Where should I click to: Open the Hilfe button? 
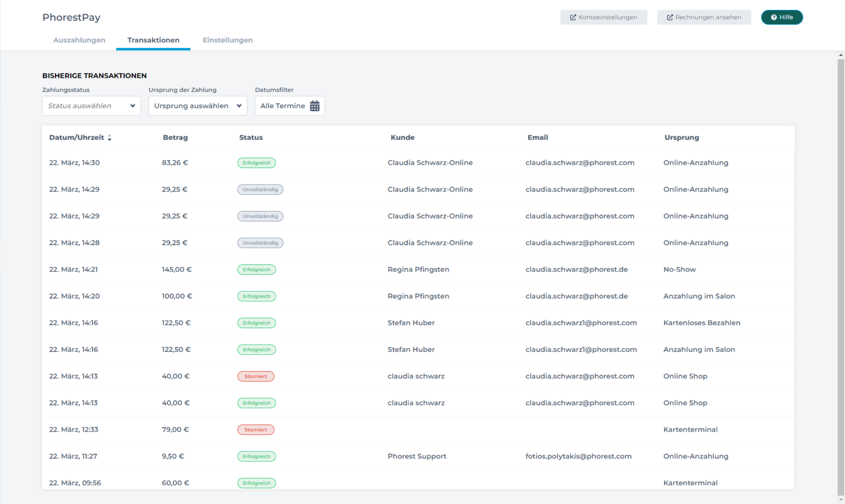point(782,17)
